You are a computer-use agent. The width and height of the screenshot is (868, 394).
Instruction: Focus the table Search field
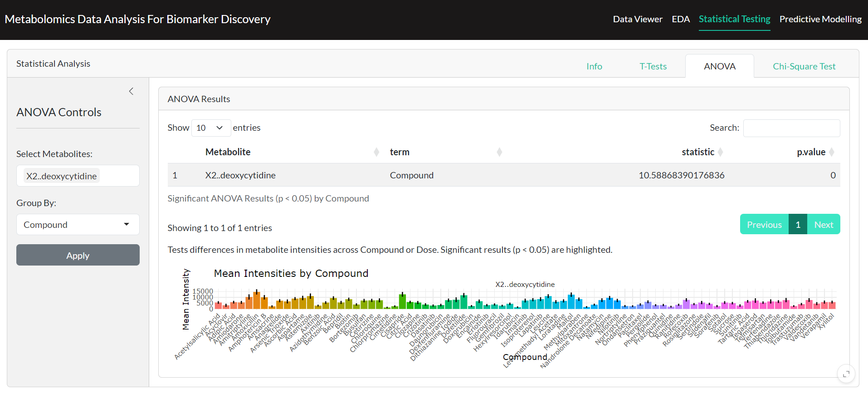click(x=791, y=128)
